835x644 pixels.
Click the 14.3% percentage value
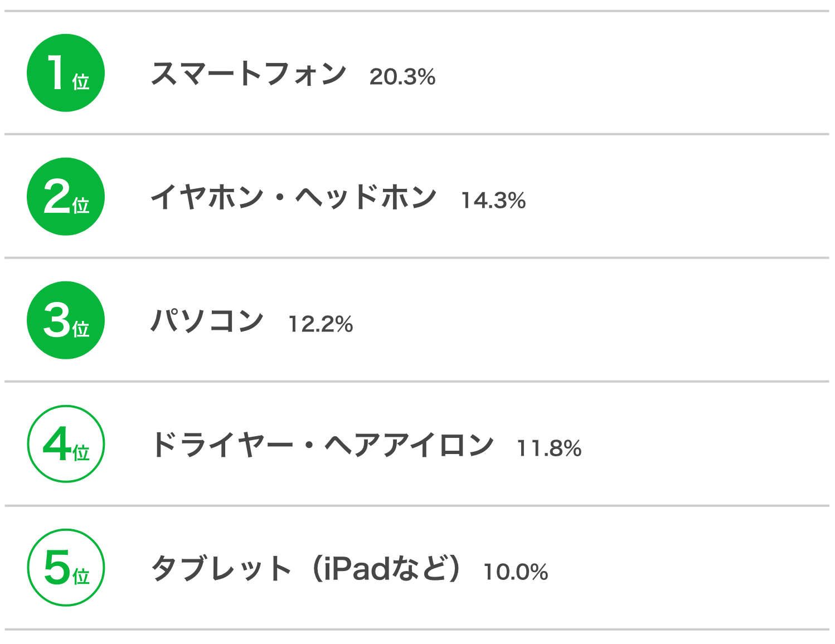coord(494,201)
